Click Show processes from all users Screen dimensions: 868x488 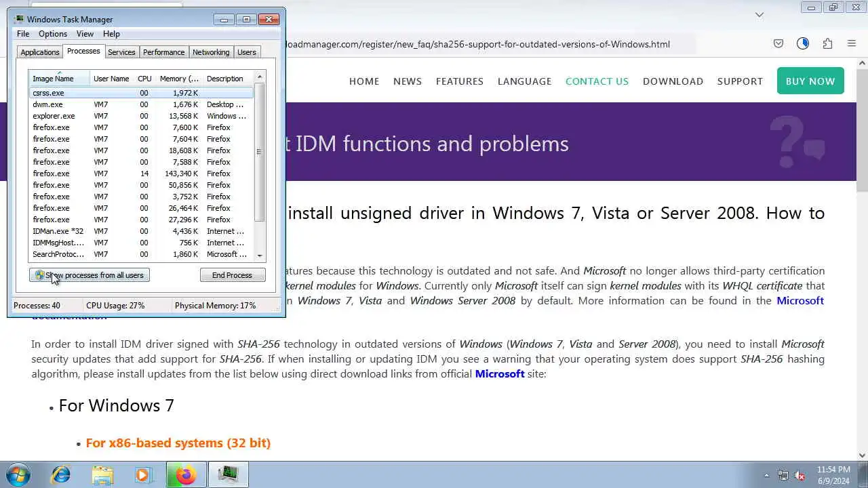pos(90,275)
